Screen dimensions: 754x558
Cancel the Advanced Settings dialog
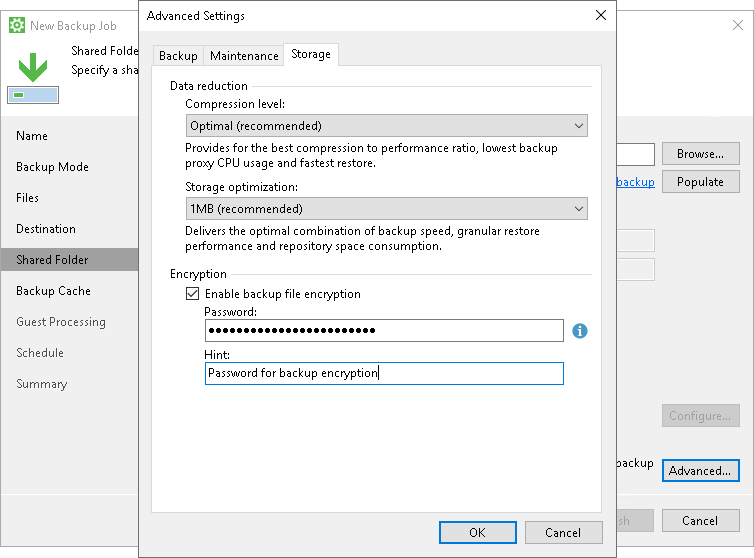(563, 533)
